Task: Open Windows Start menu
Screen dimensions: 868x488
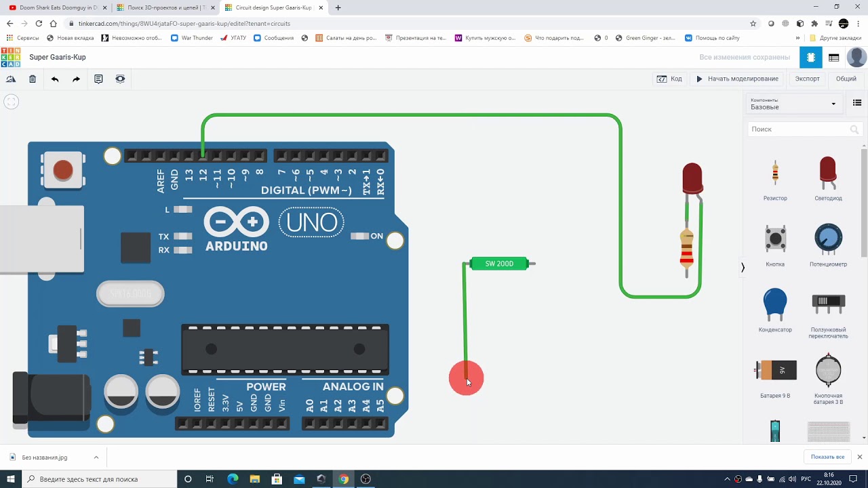Action: click(x=11, y=479)
